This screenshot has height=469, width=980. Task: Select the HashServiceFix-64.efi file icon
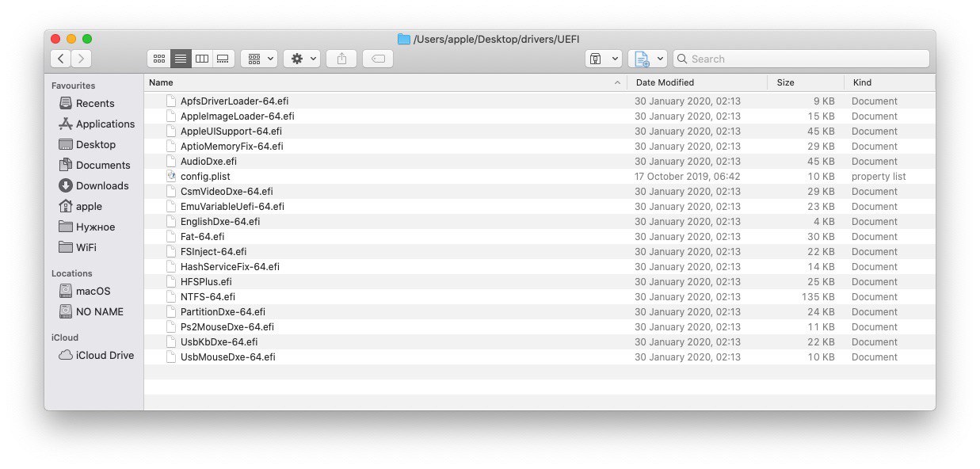[170, 267]
